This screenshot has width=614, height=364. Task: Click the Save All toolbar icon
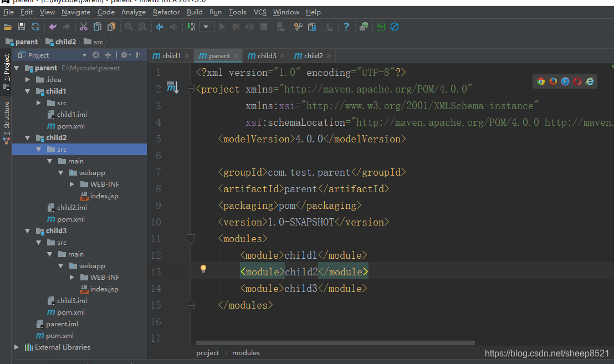tap(22, 27)
